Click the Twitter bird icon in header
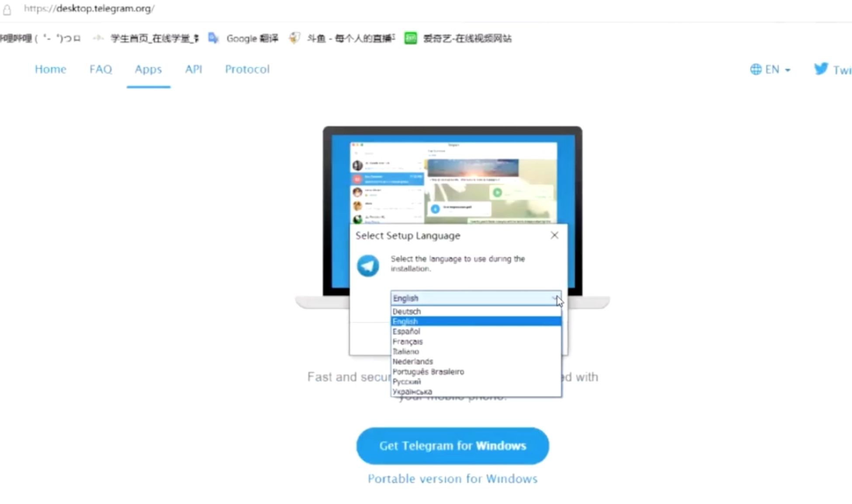 click(x=821, y=69)
